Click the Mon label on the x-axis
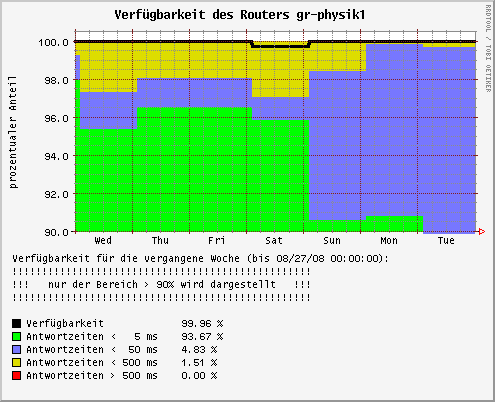495x402 pixels. (x=389, y=240)
